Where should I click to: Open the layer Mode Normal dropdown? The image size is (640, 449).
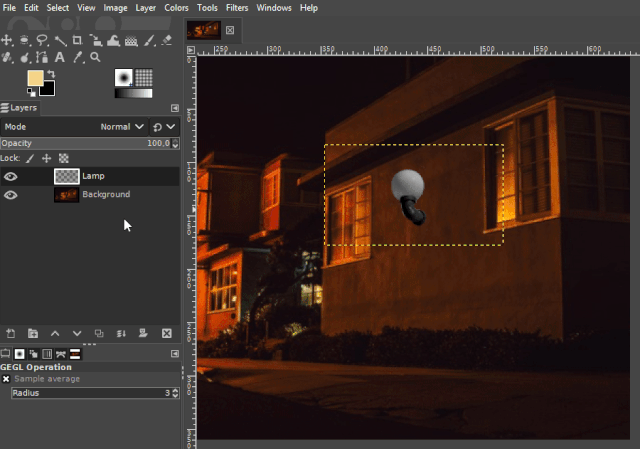pyautogui.click(x=74, y=127)
